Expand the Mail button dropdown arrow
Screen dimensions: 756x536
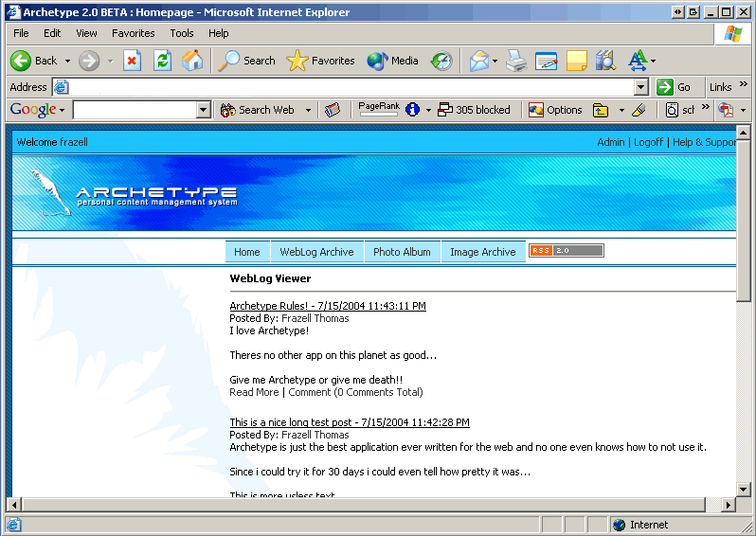tap(495, 62)
